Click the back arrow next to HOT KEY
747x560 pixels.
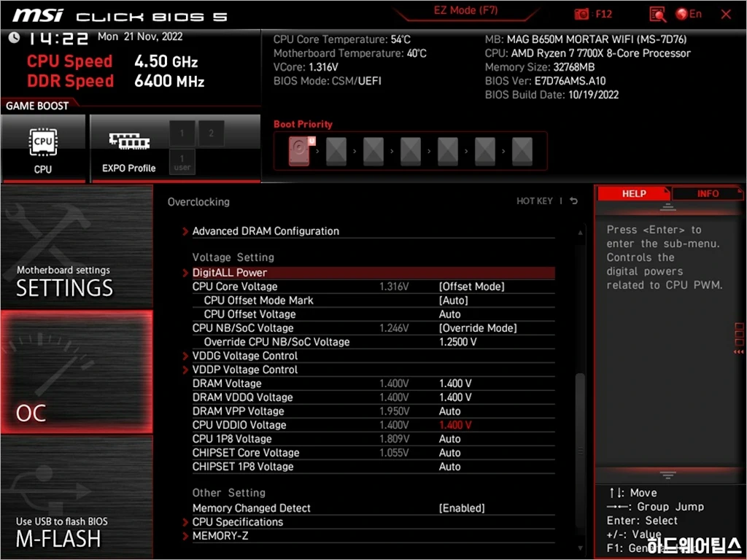pyautogui.click(x=573, y=201)
